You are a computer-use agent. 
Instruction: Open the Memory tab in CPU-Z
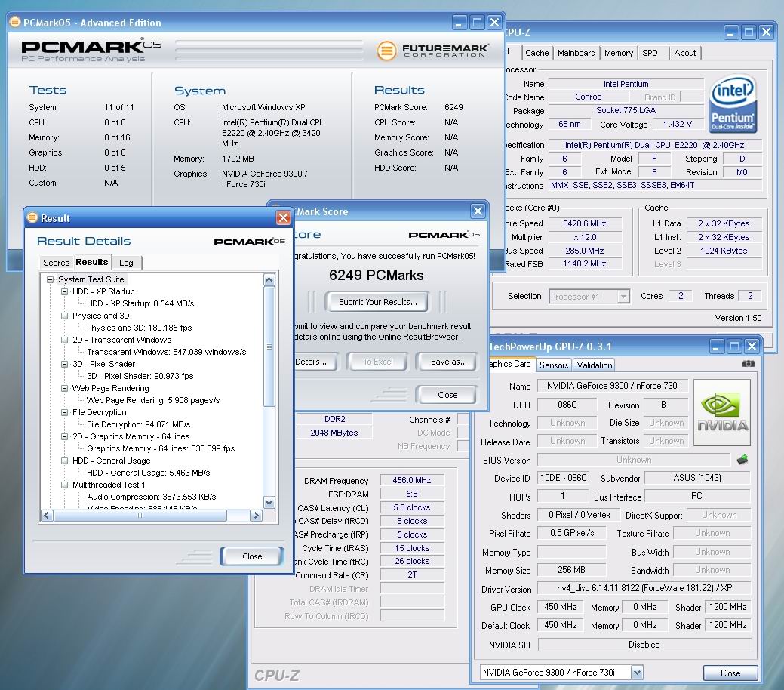[619, 53]
